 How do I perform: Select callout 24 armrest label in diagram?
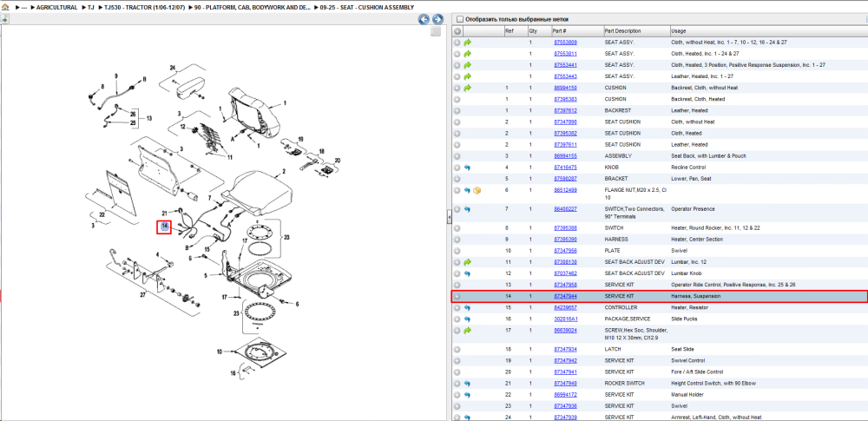(x=173, y=68)
